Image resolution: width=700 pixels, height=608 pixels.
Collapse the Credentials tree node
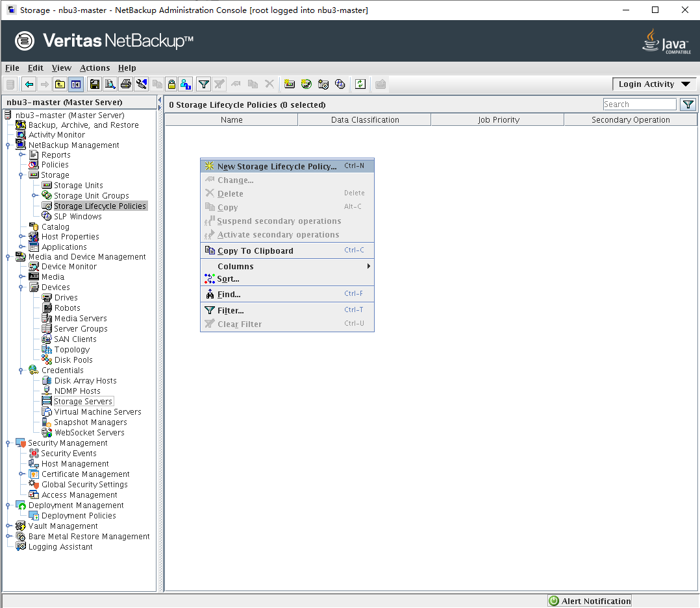click(x=21, y=371)
